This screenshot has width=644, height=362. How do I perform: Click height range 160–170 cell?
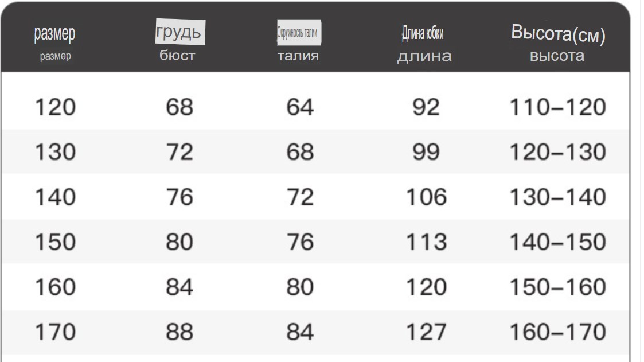558,332
